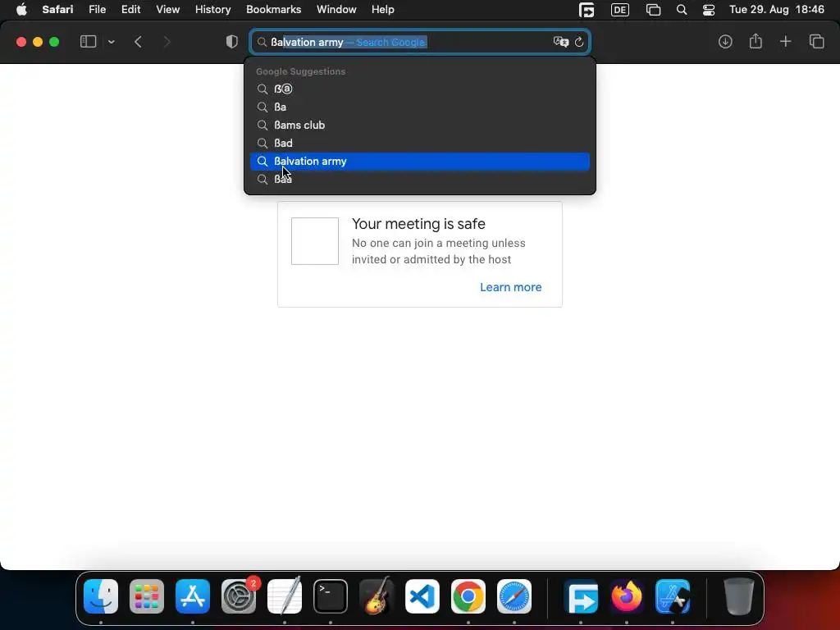The image size is (840, 630).
Task: Open Terminal from the Dock
Action: point(331,596)
